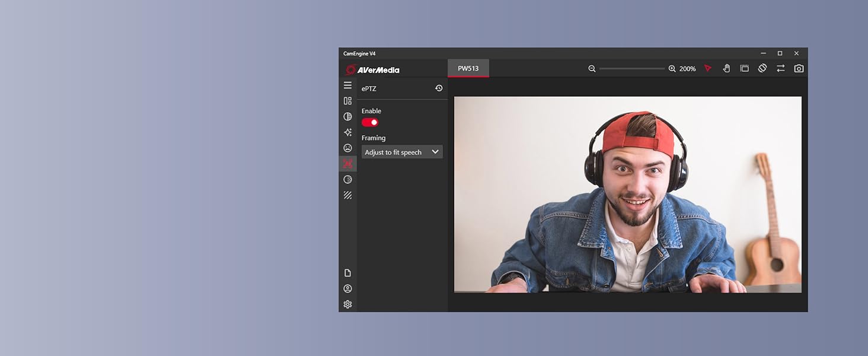The width and height of the screenshot is (868, 356).
Task: Click the zoom out magnifier button
Action: (x=592, y=69)
